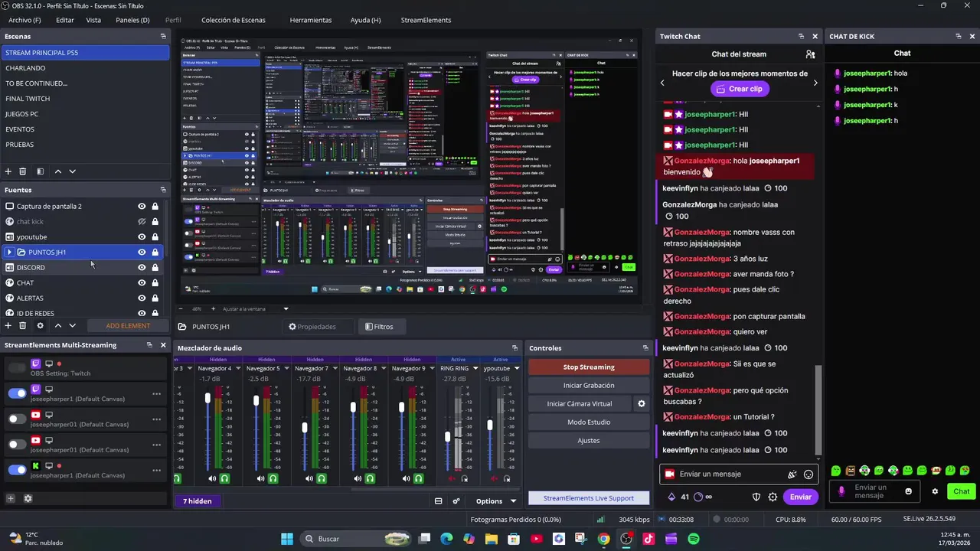Viewport: 980px width, 551px height.
Task: Unlock the ypoutube source
Action: pos(155,236)
